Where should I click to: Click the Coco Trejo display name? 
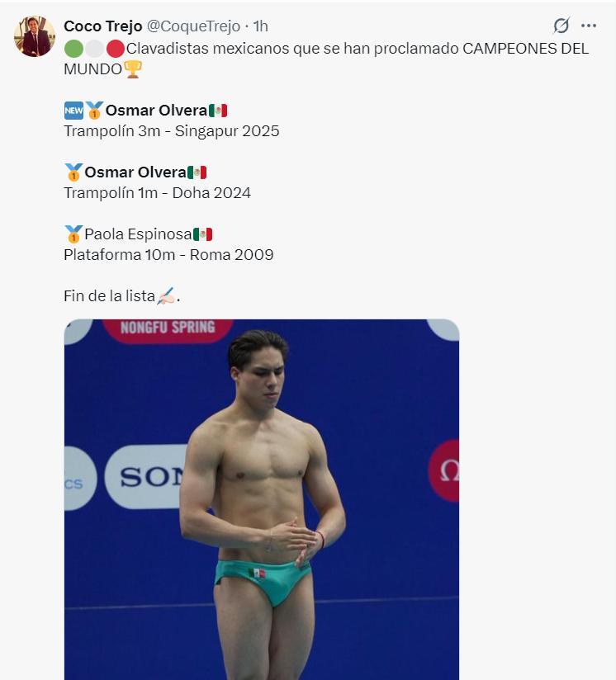[103, 26]
